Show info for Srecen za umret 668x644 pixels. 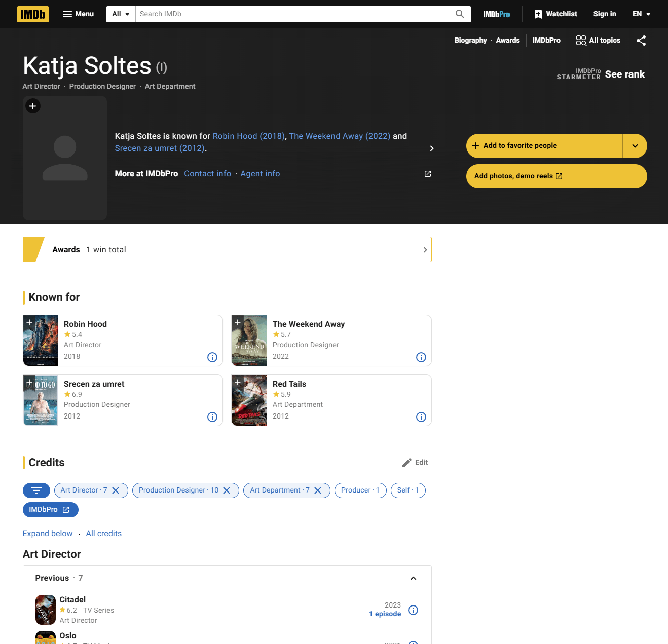point(212,417)
